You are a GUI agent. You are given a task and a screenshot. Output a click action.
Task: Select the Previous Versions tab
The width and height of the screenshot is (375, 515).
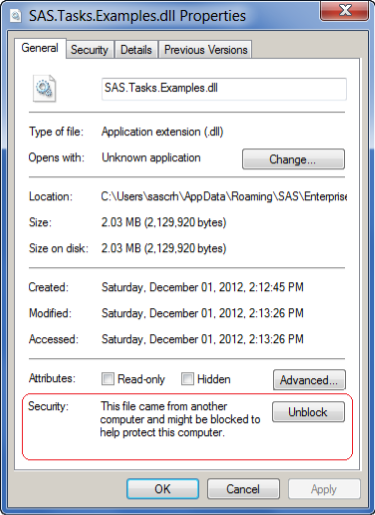tap(205, 50)
